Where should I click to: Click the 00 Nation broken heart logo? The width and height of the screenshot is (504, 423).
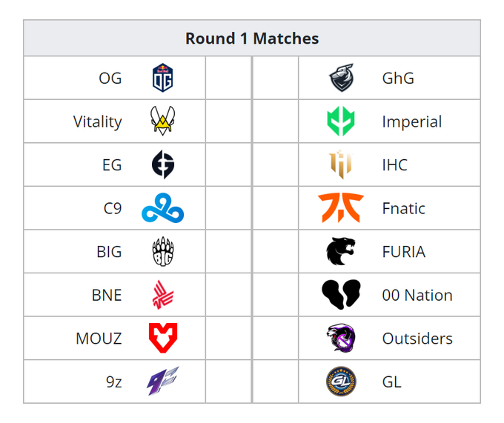[341, 295]
